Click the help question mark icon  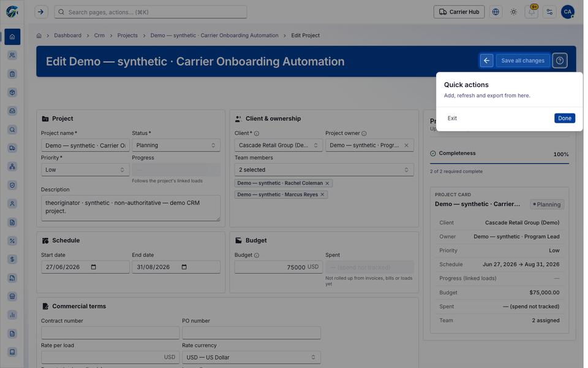[559, 61]
